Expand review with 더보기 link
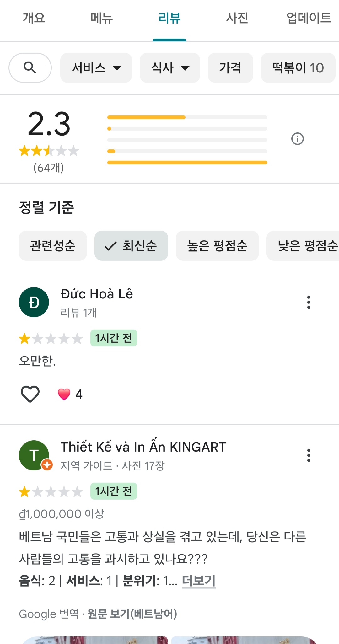The height and width of the screenshot is (644, 339). point(198,581)
